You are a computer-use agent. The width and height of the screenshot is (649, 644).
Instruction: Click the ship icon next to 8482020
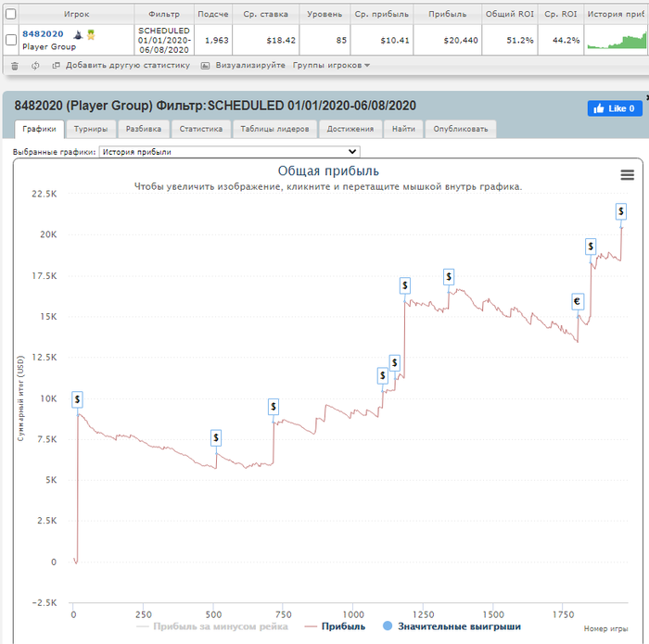[x=78, y=34]
